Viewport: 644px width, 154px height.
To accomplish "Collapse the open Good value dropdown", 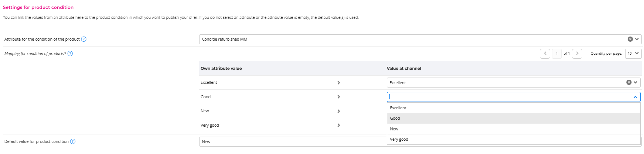I will pos(635,97).
